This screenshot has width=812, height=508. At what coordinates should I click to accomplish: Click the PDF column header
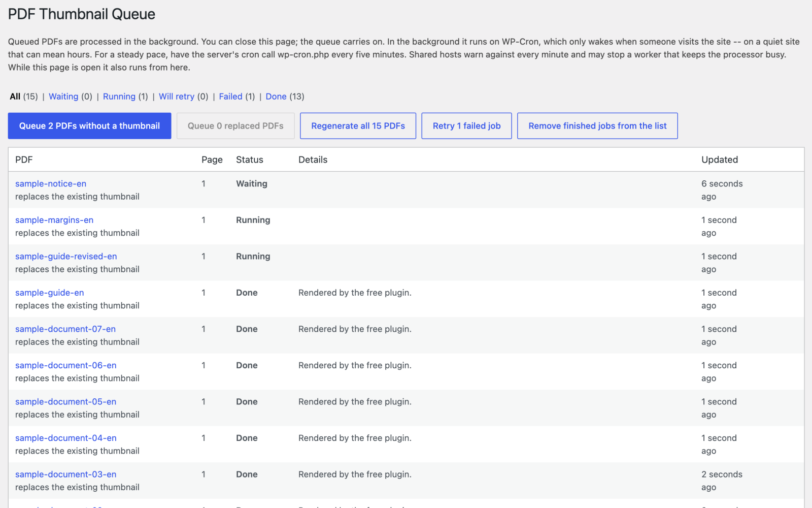coord(24,160)
